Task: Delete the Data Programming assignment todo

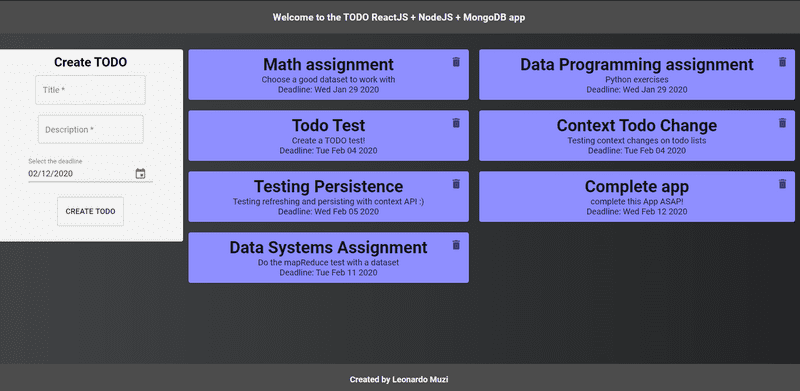Action: [782, 62]
